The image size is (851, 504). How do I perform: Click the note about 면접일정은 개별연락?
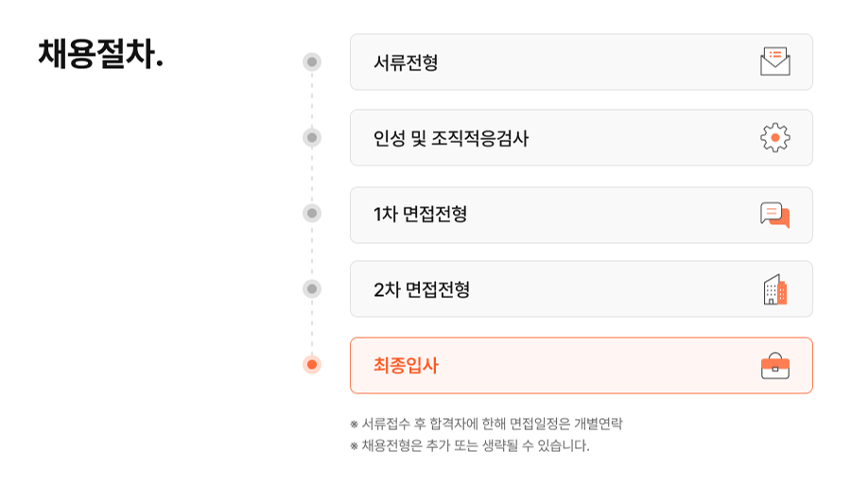coord(486,424)
